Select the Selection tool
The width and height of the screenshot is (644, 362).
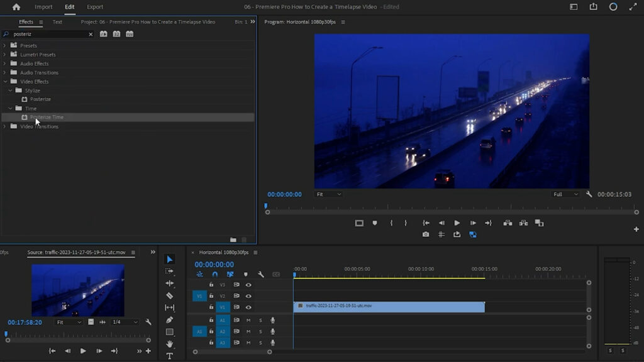pyautogui.click(x=170, y=260)
